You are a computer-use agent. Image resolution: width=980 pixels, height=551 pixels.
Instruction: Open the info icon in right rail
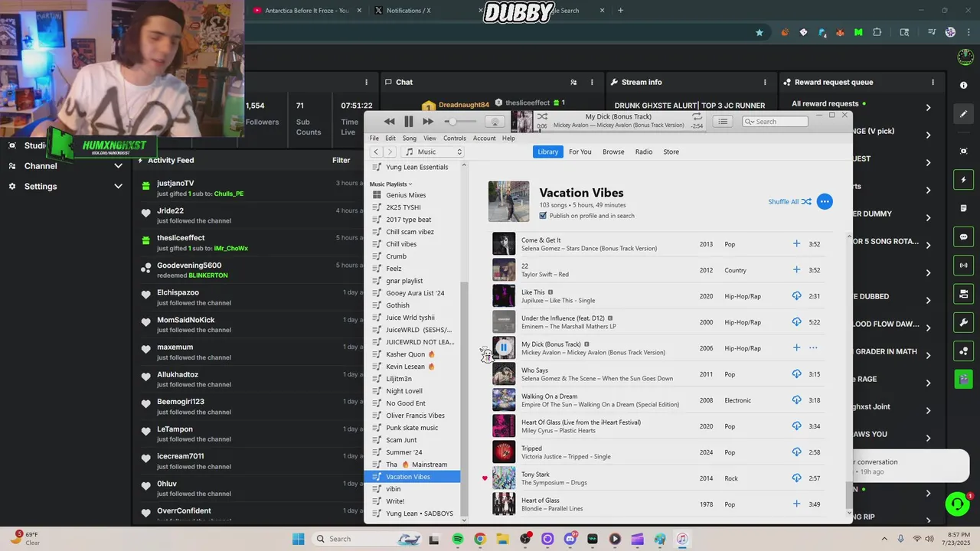click(964, 85)
